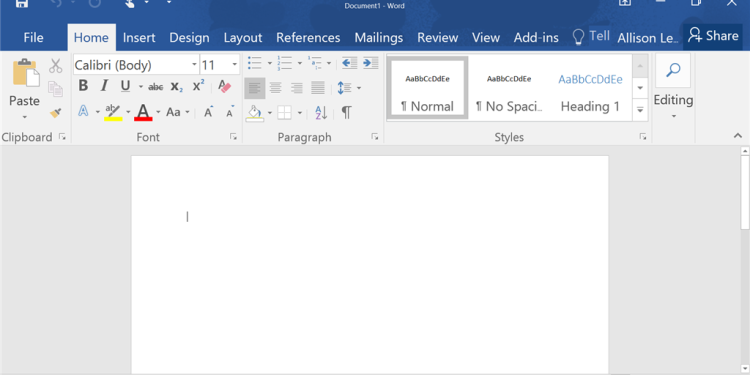Screen dimensions: 750x375
Task: Click the Shading paint bucket icon
Action: pos(254,113)
